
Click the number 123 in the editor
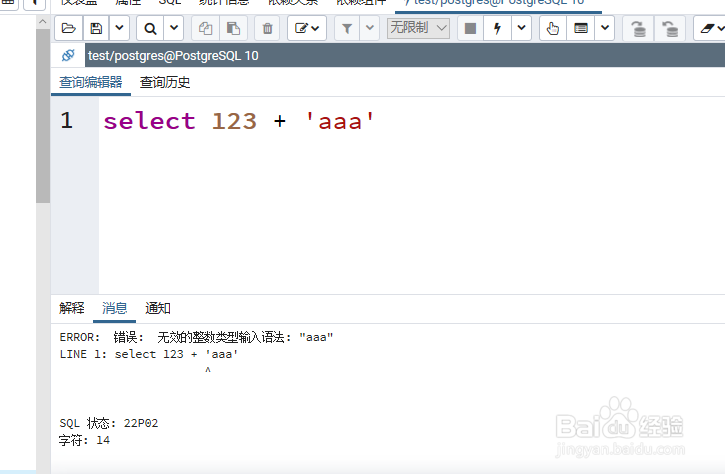pyautogui.click(x=234, y=121)
